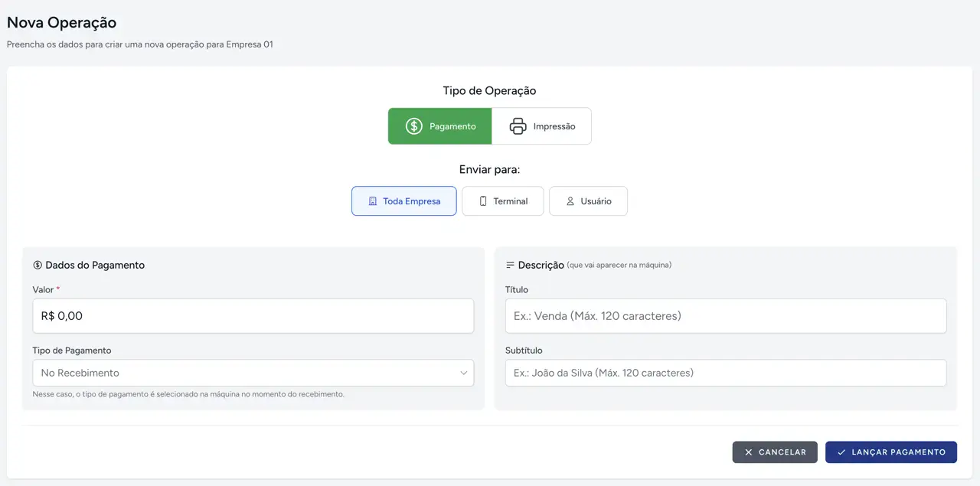Viewport: 980px width, 486px height.
Task: Select Pagamento as the operation type
Action: [440, 126]
